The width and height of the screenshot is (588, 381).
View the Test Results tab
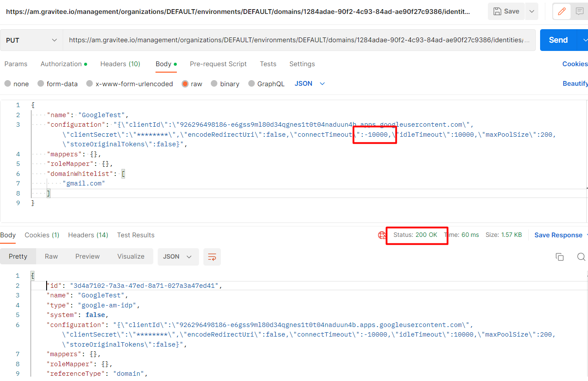[x=135, y=235]
